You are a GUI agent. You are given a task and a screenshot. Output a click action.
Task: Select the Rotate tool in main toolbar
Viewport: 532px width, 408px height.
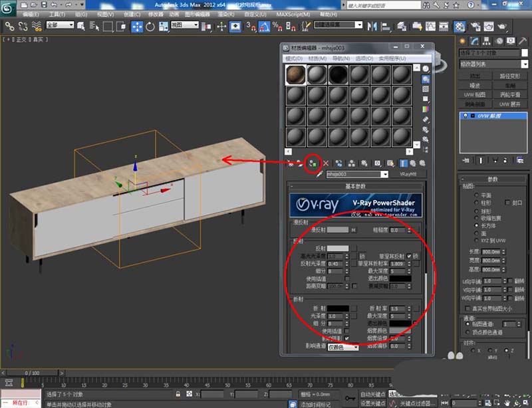coord(150,26)
